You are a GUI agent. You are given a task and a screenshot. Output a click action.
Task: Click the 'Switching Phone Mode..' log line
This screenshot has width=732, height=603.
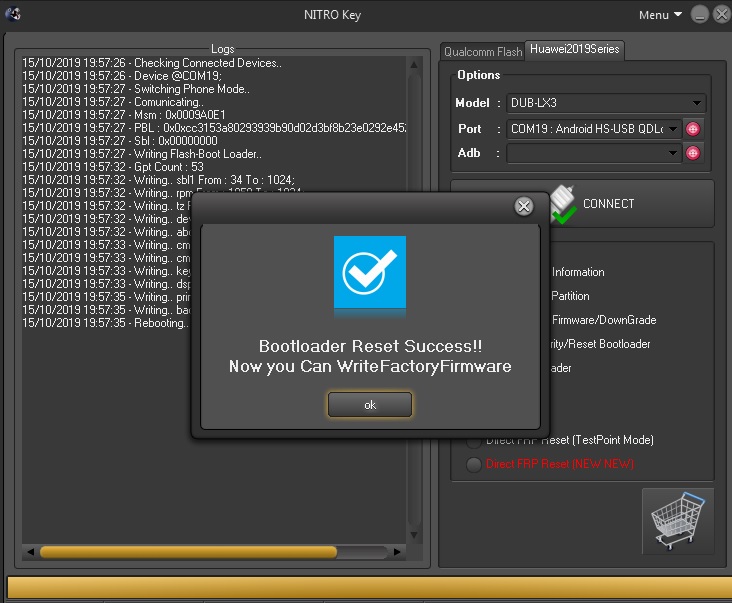point(136,89)
